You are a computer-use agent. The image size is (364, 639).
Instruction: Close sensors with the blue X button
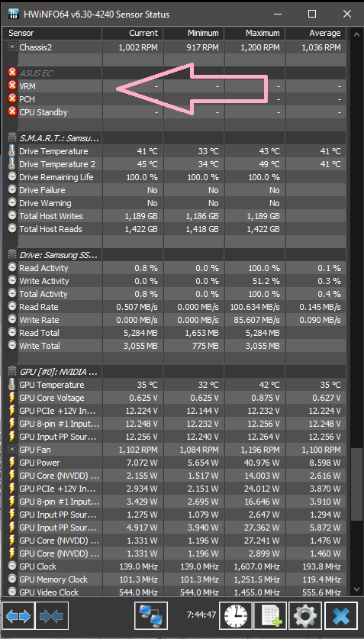(x=341, y=615)
